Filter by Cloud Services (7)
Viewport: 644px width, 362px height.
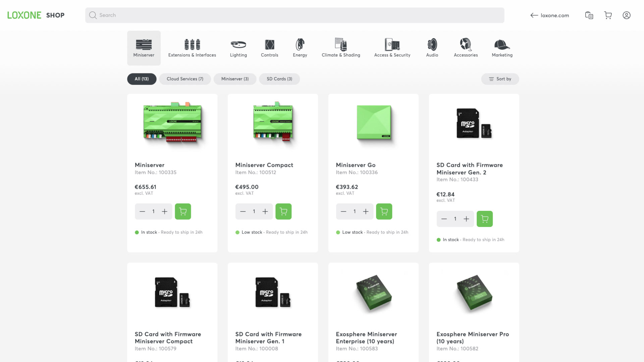pos(185,79)
